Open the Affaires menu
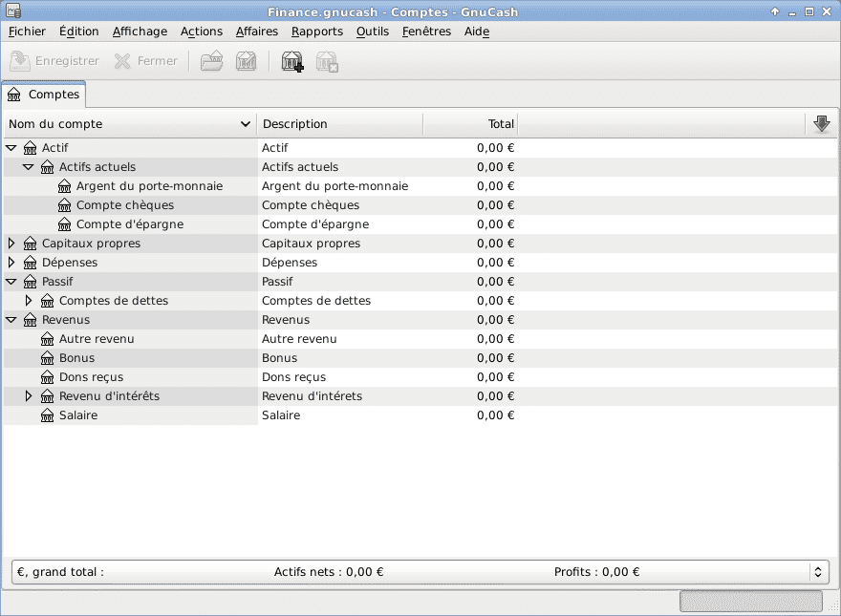The height and width of the screenshot is (616, 841). tap(256, 32)
